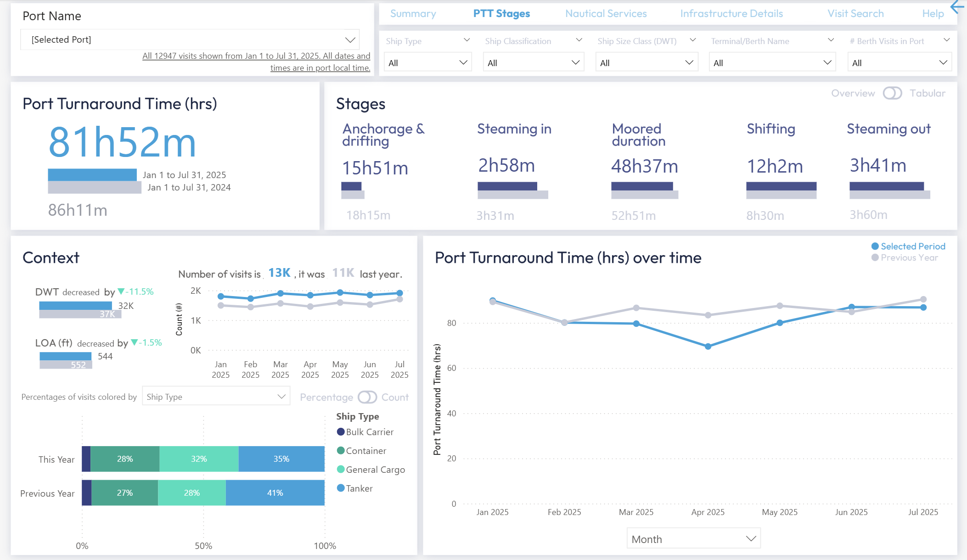Viewport: 967px width, 560px height.
Task: Click the This Year 35% Tanker bar segment
Action: (x=282, y=459)
